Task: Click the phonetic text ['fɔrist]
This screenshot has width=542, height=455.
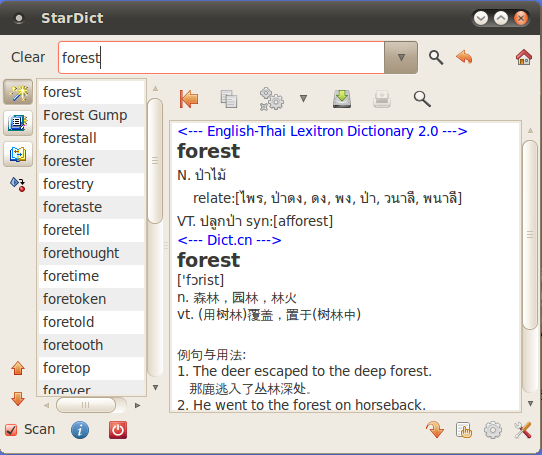Action: point(200,280)
